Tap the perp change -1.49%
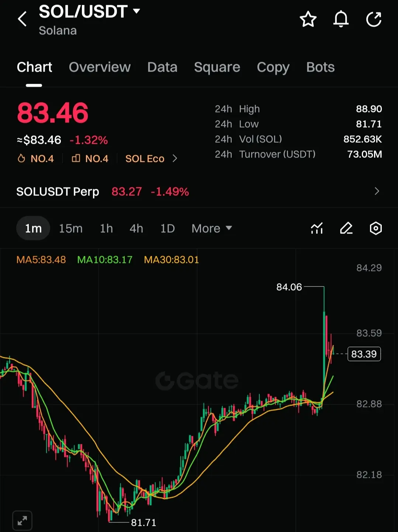 coord(170,192)
